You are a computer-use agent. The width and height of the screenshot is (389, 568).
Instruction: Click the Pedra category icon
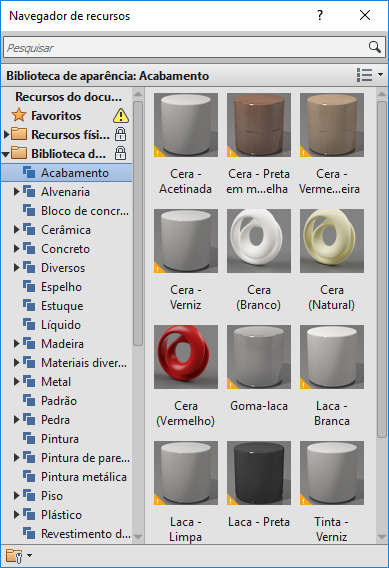click(29, 419)
